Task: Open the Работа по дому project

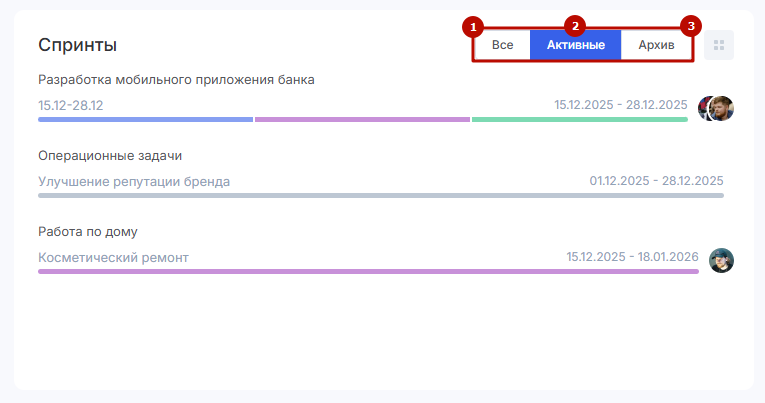Action: (88, 232)
